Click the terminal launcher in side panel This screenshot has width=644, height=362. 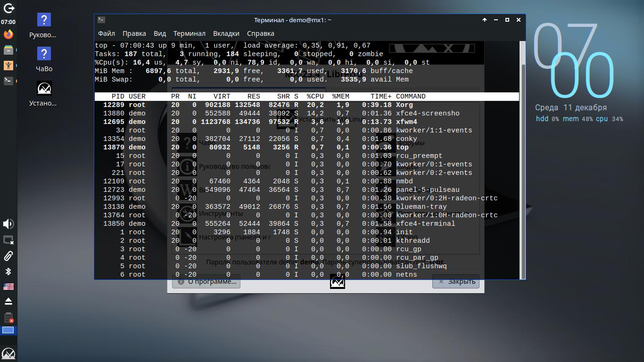(8, 81)
